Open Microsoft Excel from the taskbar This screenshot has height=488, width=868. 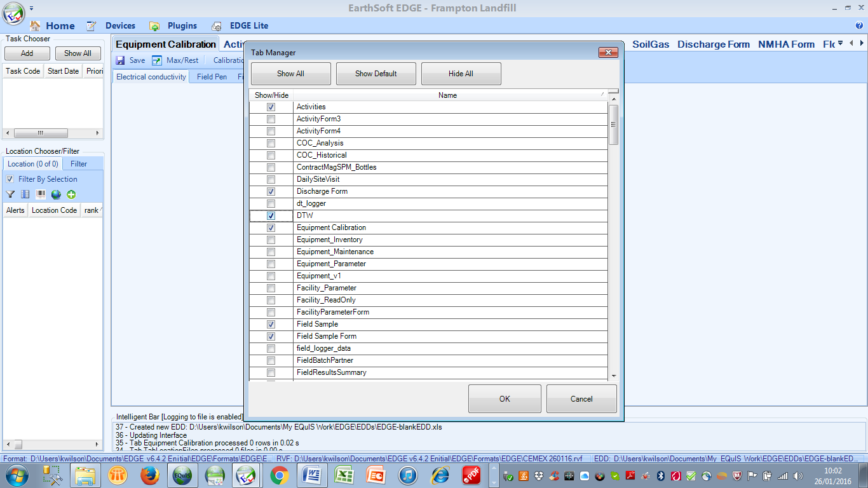click(344, 475)
